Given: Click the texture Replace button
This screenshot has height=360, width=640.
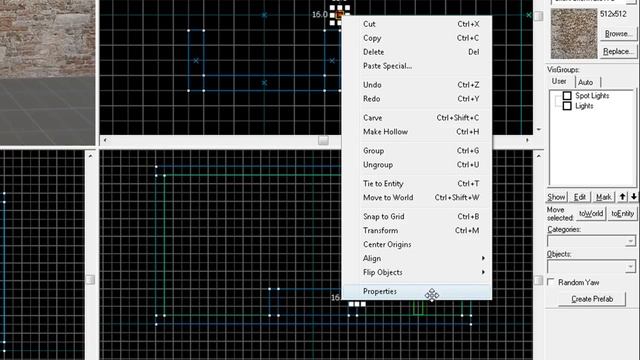Looking at the screenshot, I should (x=618, y=51).
